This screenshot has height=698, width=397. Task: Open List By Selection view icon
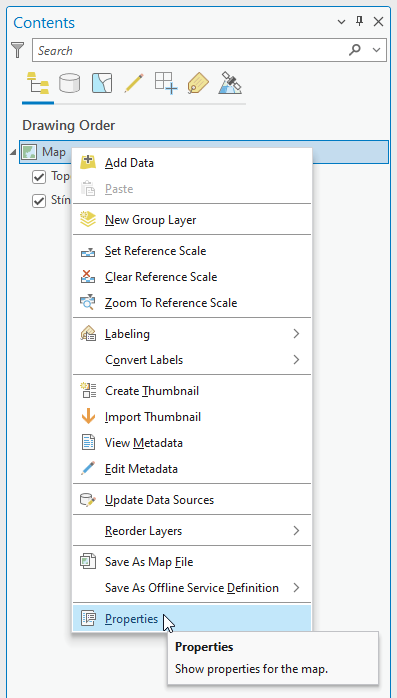click(x=102, y=83)
